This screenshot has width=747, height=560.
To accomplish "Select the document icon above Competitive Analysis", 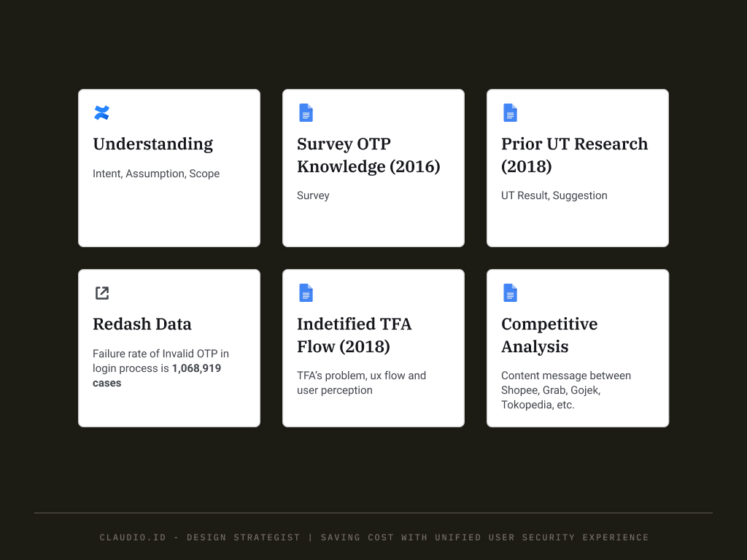I will click(510, 293).
